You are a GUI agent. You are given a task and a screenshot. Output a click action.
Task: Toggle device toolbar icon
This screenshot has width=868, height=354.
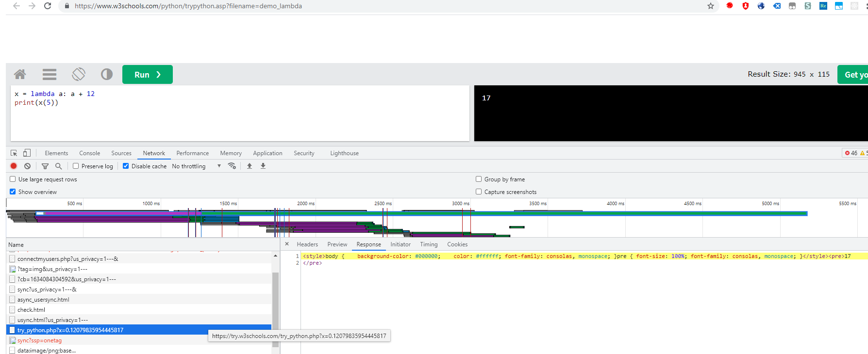coord(27,153)
